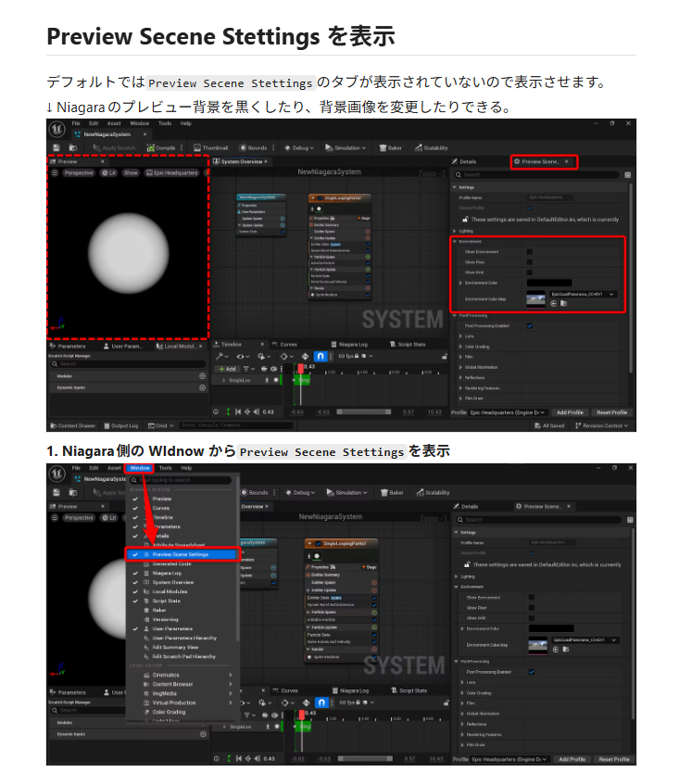Click the browse-to-asset icon under the cube map in the upper screenshot

[x=563, y=304]
